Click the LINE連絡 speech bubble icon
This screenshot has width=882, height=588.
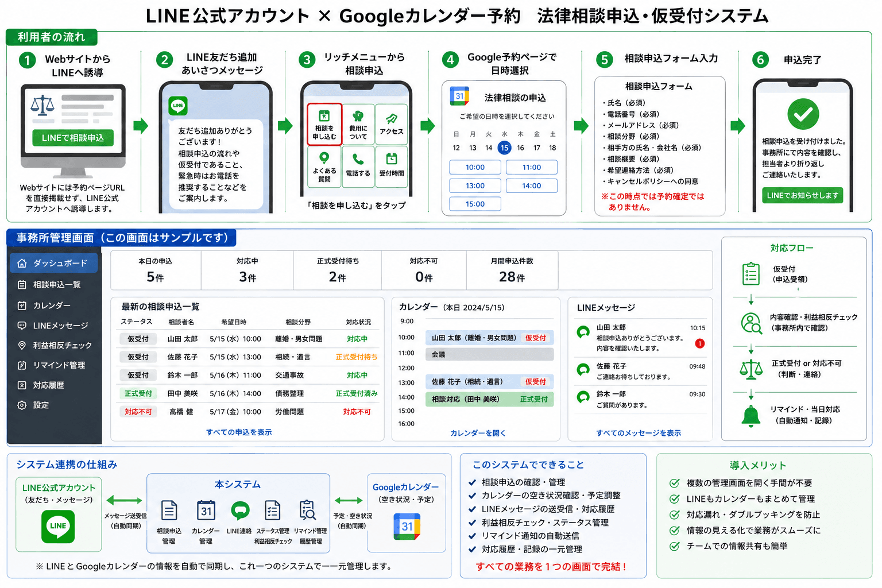[x=240, y=510]
